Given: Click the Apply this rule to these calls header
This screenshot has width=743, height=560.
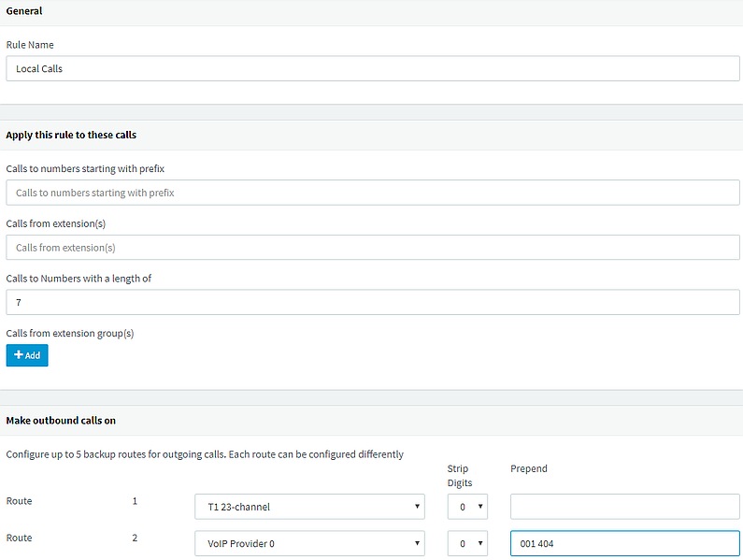Looking at the screenshot, I should point(71,136).
